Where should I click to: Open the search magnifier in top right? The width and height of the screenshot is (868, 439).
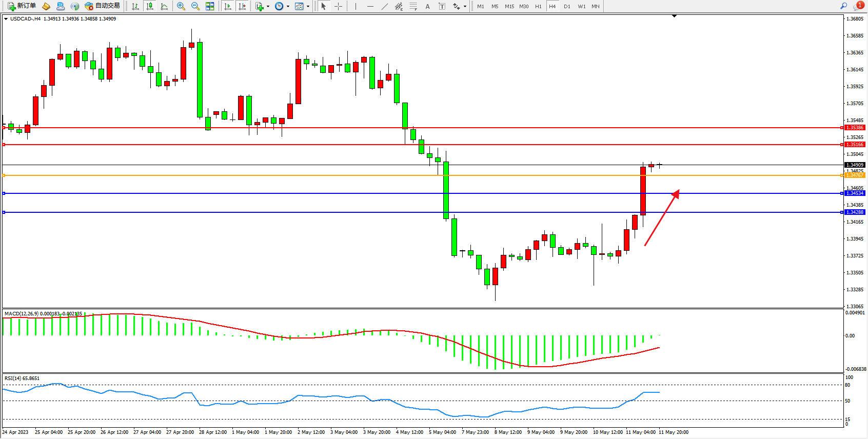click(x=843, y=6)
